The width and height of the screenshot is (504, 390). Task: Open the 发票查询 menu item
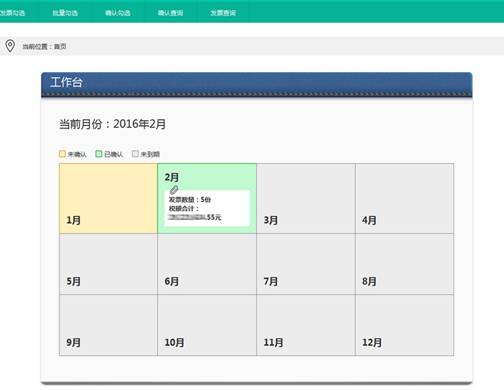coord(223,13)
